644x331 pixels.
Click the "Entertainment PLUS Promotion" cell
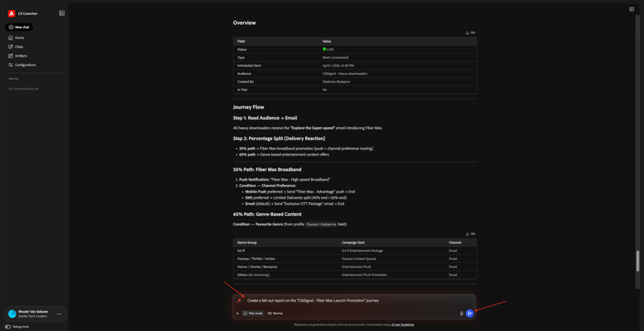[364, 274]
